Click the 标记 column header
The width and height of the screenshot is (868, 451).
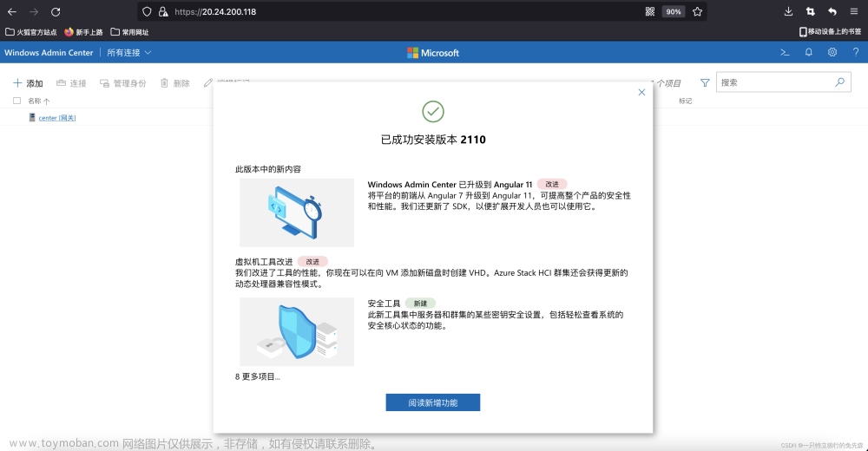click(x=686, y=101)
